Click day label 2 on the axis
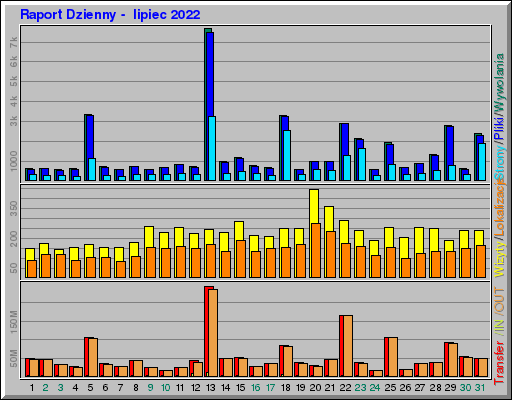 (x=46, y=388)
